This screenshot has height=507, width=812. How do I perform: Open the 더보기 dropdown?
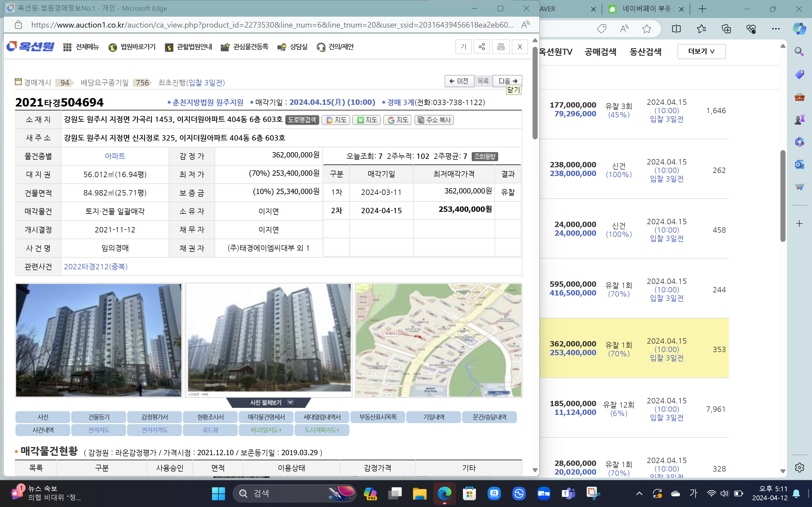point(701,51)
